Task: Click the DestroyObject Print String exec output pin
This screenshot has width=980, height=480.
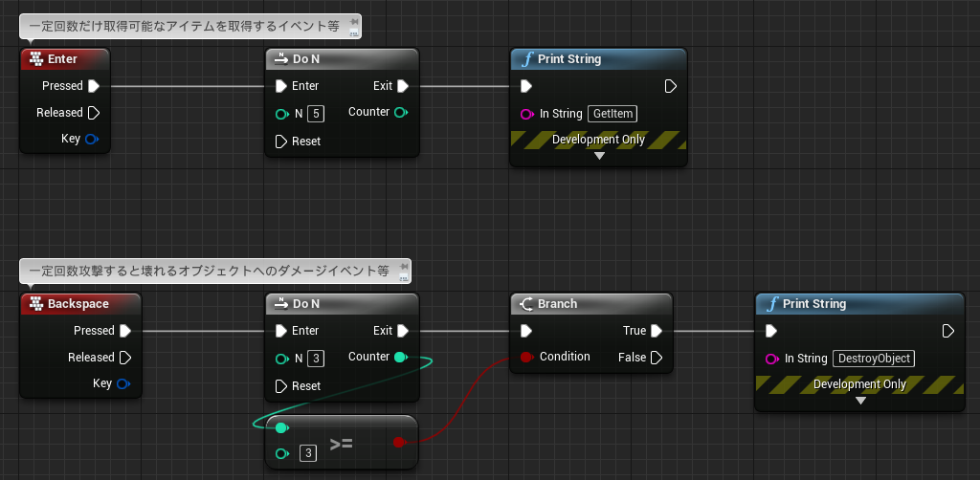Action: click(x=948, y=330)
